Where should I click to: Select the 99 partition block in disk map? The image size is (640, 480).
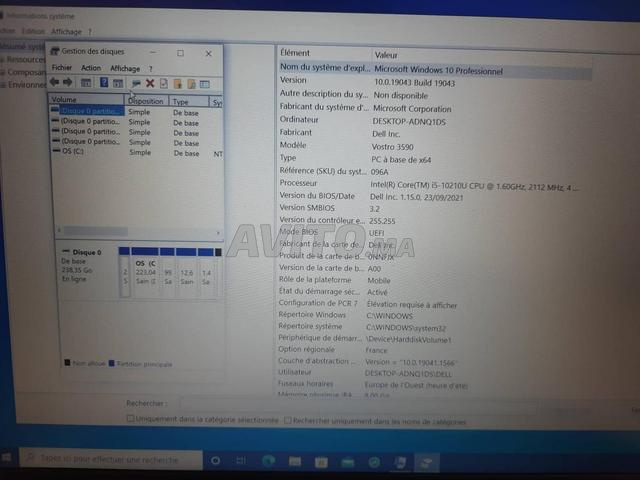tap(167, 272)
